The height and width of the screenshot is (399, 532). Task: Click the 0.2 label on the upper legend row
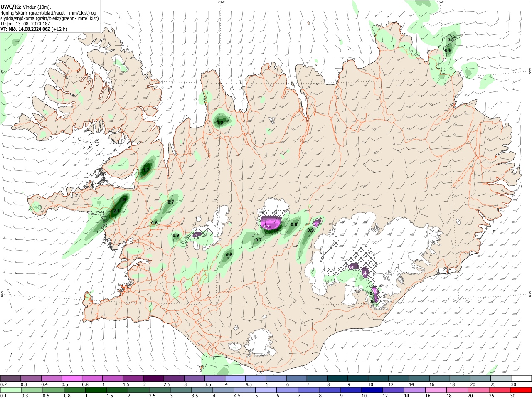3,384
